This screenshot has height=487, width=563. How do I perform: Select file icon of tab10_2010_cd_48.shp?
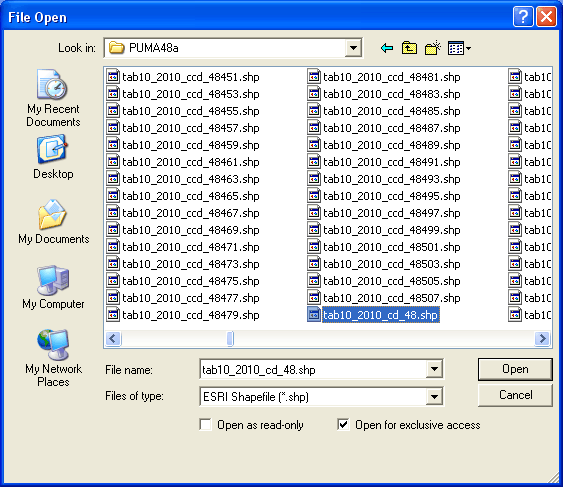click(x=314, y=315)
